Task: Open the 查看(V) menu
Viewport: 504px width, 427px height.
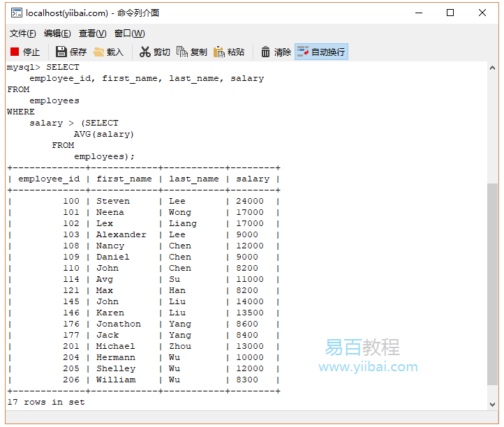Action: [92, 33]
